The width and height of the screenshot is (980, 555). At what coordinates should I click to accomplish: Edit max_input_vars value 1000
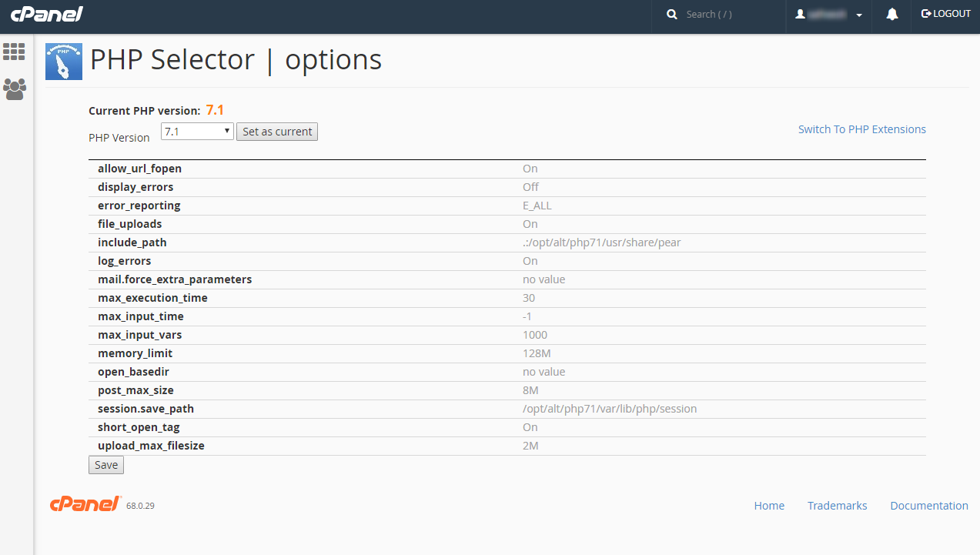tap(535, 335)
